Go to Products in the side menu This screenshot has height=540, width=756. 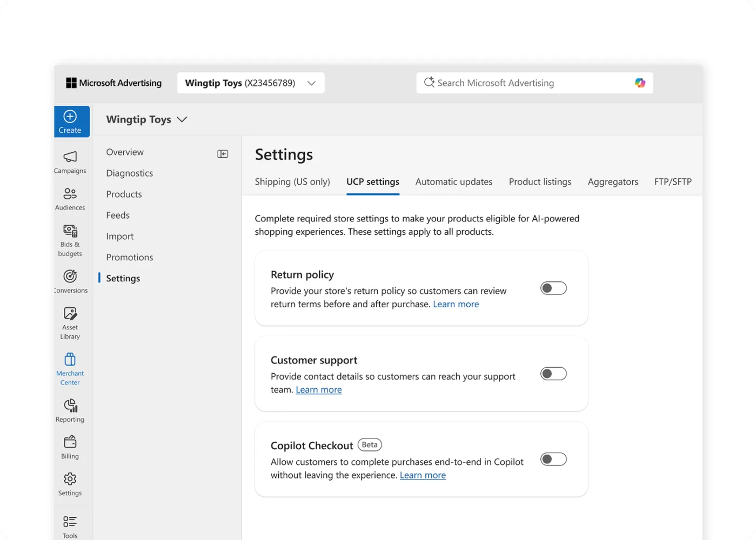coord(124,194)
